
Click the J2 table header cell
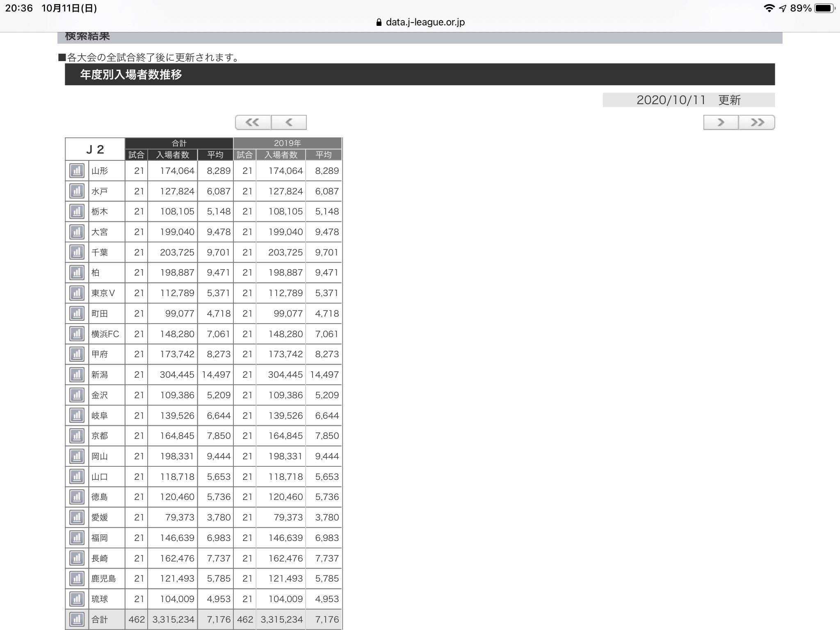pyautogui.click(x=95, y=149)
